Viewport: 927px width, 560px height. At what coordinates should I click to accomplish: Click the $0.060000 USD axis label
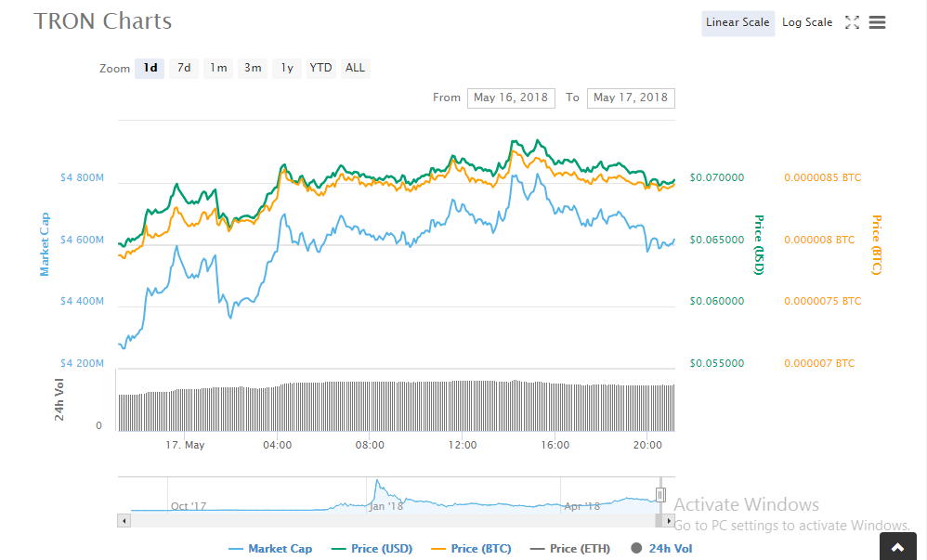pyautogui.click(x=716, y=302)
